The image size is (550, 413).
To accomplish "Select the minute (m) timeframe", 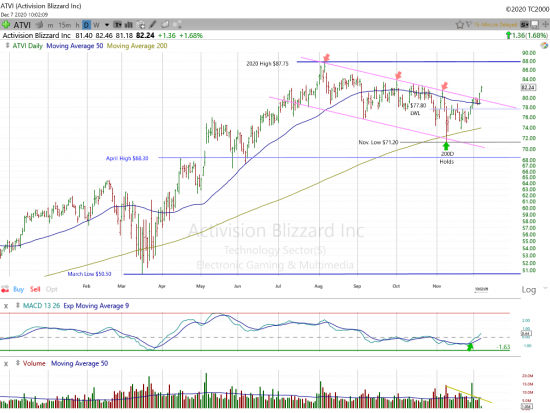I will tap(50, 25).
